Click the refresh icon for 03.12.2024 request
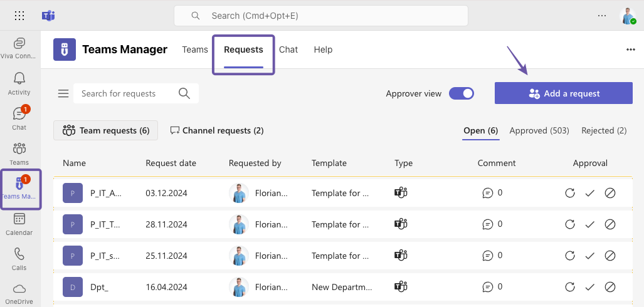The image size is (644, 307). coord(569,193)
